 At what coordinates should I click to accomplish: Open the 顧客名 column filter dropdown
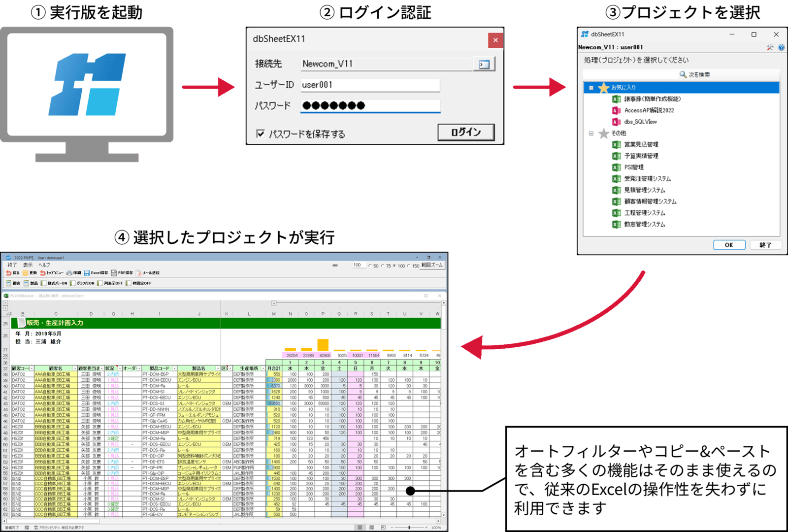tap(75, 368)
